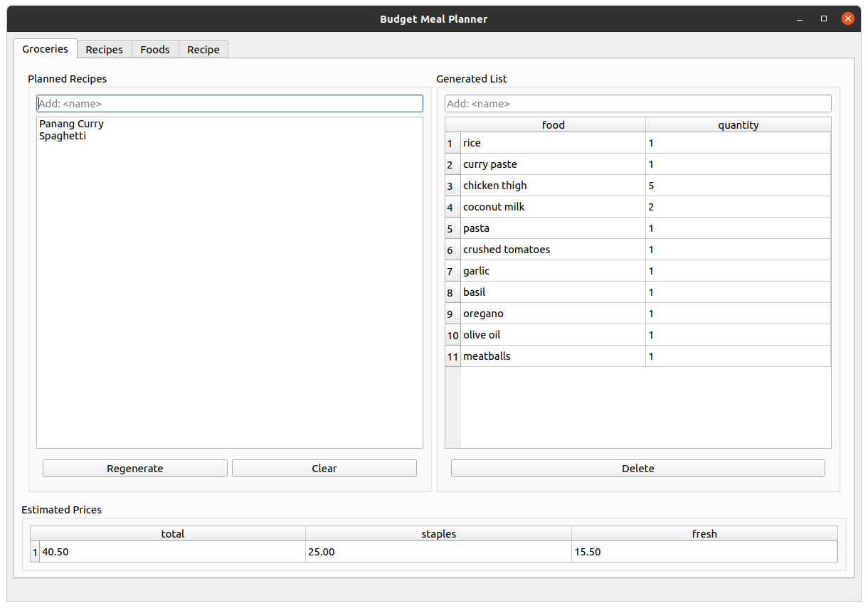Select quantity cell for meatballs
Screen dimensions: 868x608
coord(738,356)
